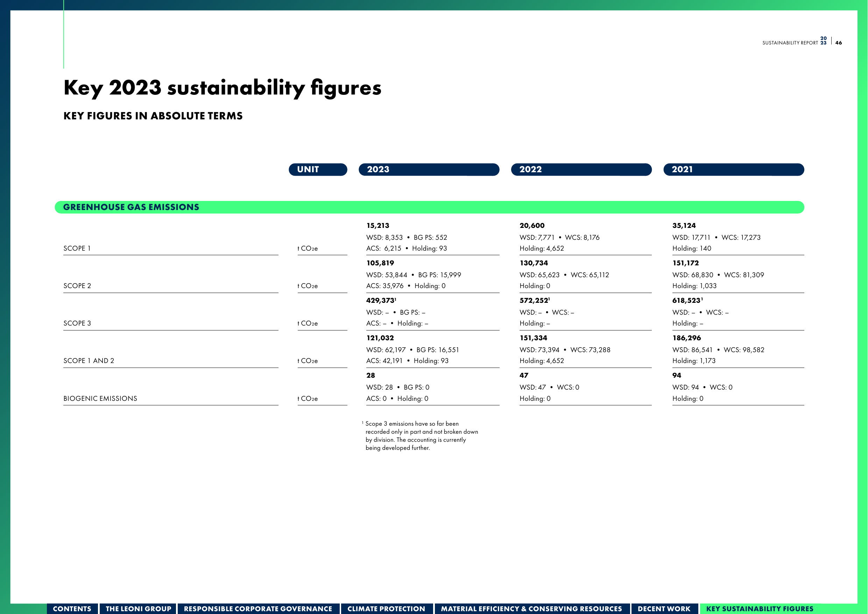Click t CO2e unit in Biogenic Emissions row
This screenshot has height=614, width=868.
[308, 399]
